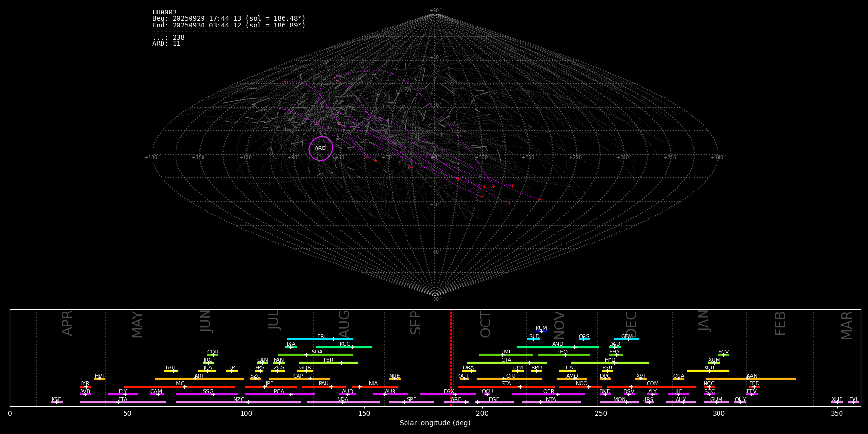Click the DRA shower label

pyautogui.click(x=468, y=368)
